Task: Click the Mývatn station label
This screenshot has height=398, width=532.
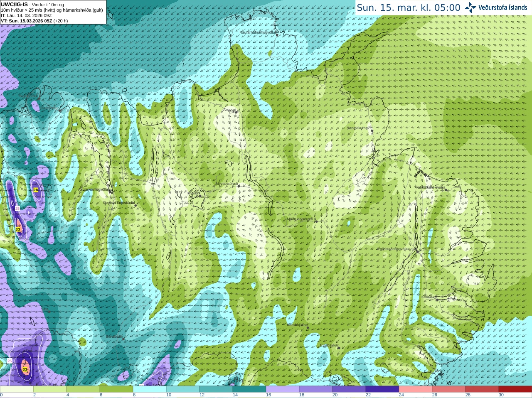Action: pyautogui.click(x=194, y=193)
